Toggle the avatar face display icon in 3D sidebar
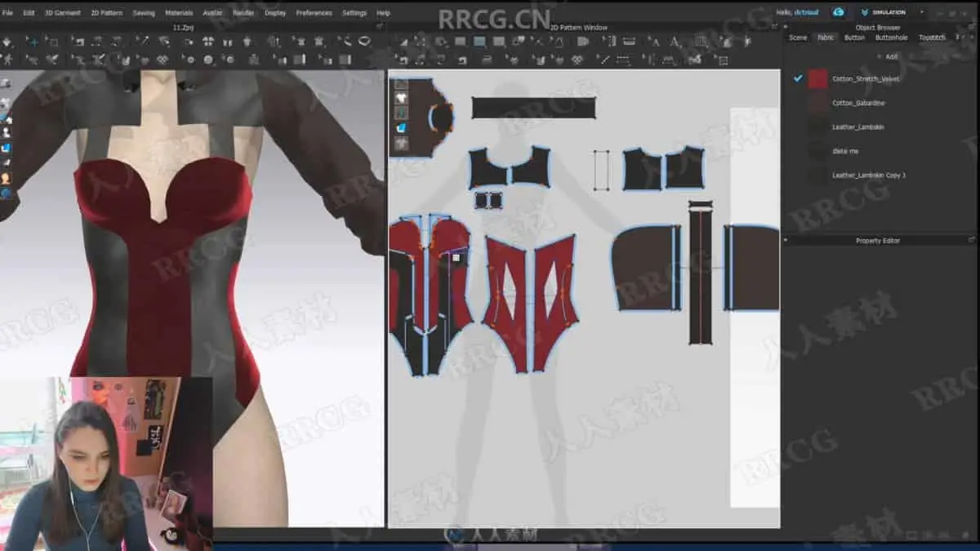 point(5,178)
